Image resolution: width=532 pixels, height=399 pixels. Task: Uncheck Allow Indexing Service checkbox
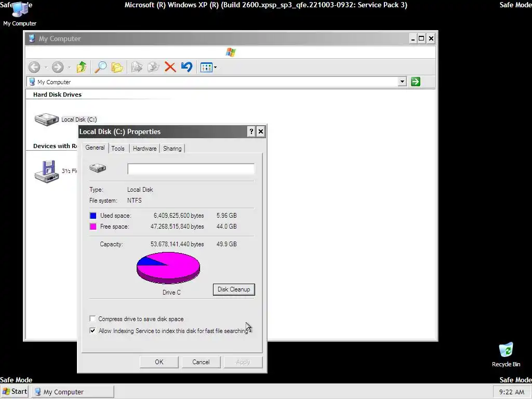[x=92, y=330]
